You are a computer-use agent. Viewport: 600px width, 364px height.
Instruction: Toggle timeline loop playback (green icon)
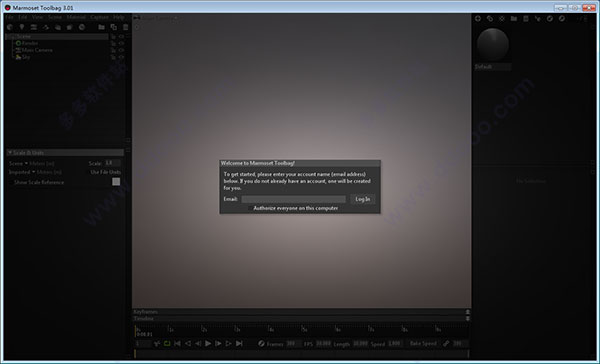pos(167,344)
